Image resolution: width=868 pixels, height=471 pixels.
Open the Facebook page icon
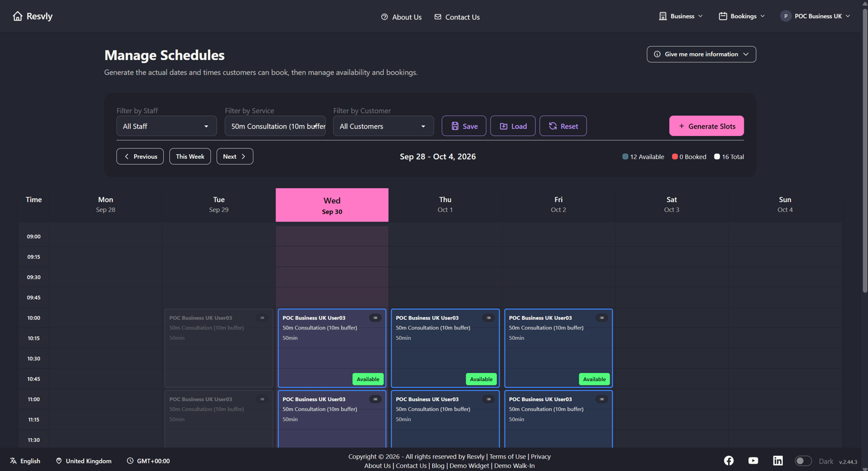[729, 461]
